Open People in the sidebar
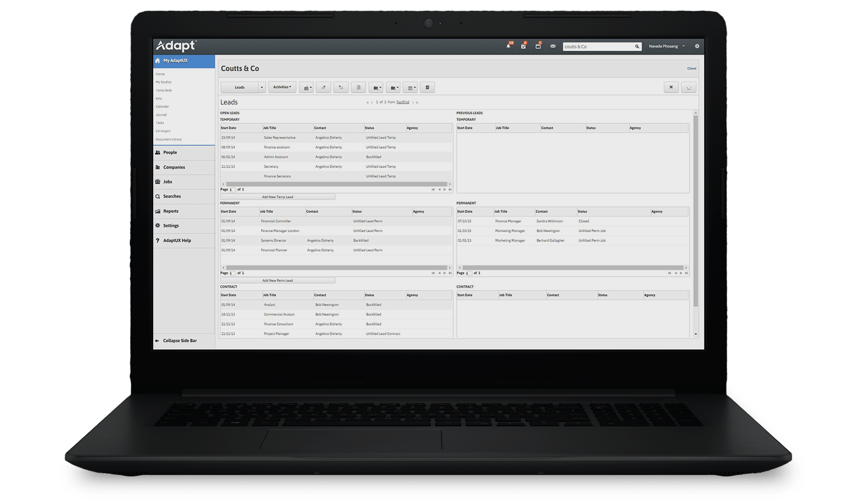Screen dimensions: 857x504 tap(184, 153)
